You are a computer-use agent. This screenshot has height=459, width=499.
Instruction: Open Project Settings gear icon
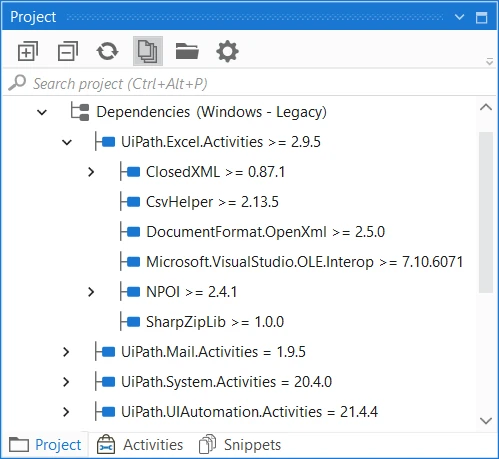pyautogui.click(x=227, y=51)
